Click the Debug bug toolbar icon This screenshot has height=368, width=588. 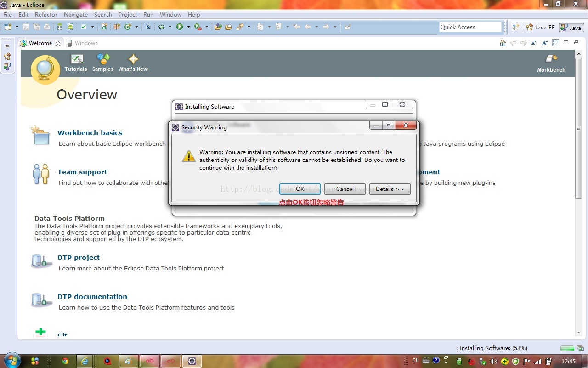tap(161, 27)
